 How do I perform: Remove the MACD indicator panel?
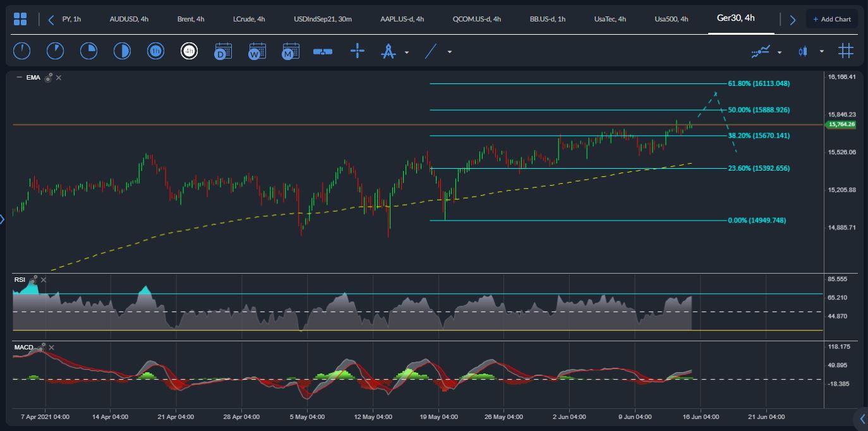click(52, 348)
